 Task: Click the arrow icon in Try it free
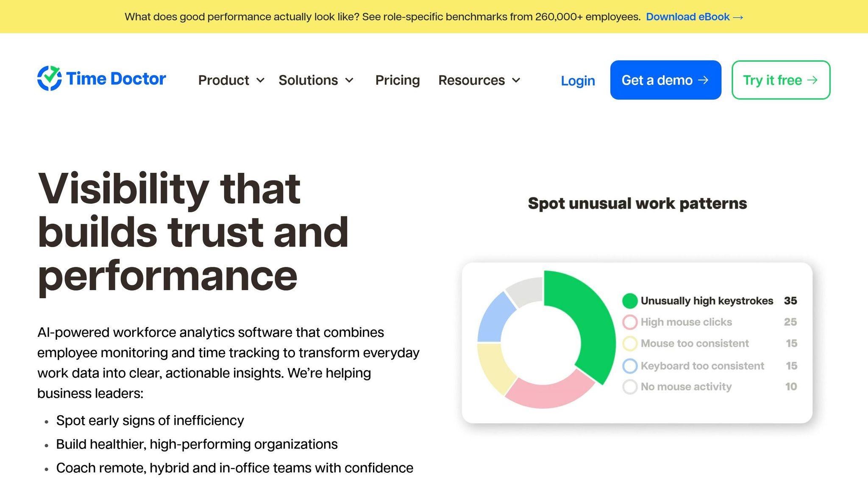click(x=812, y=80)
